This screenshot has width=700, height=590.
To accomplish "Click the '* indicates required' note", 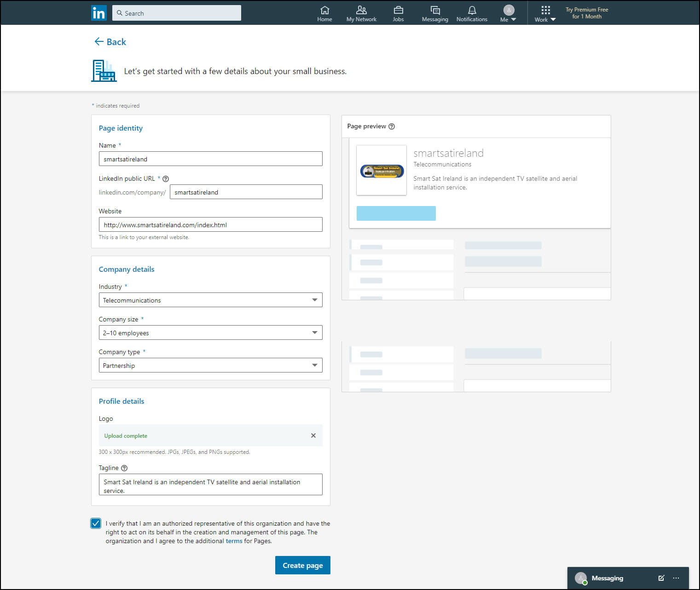I will point(116,106).
